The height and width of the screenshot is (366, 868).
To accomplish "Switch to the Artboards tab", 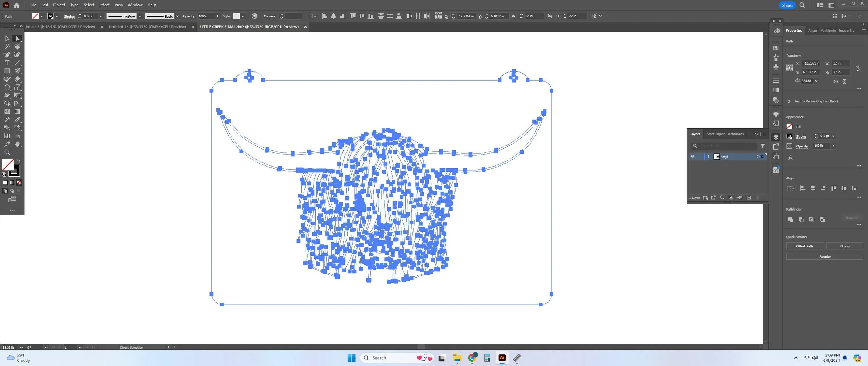I will (736, 134).
